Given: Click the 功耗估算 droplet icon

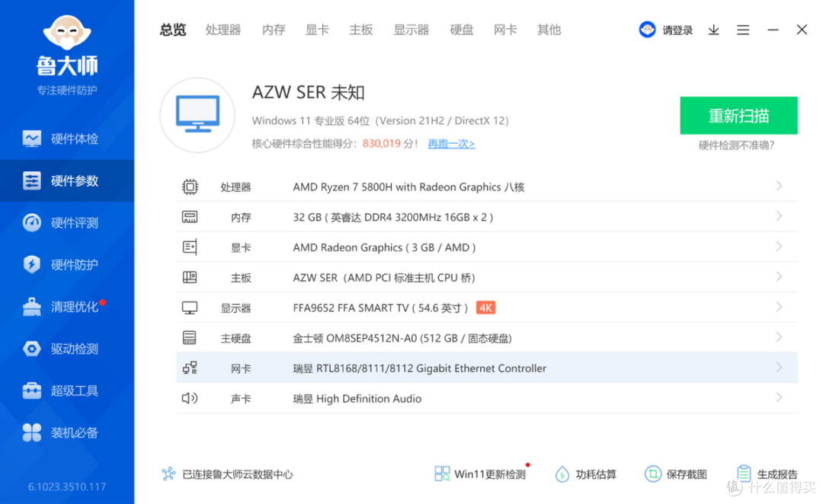Looking at the screenshot, I should click(562, 474).
